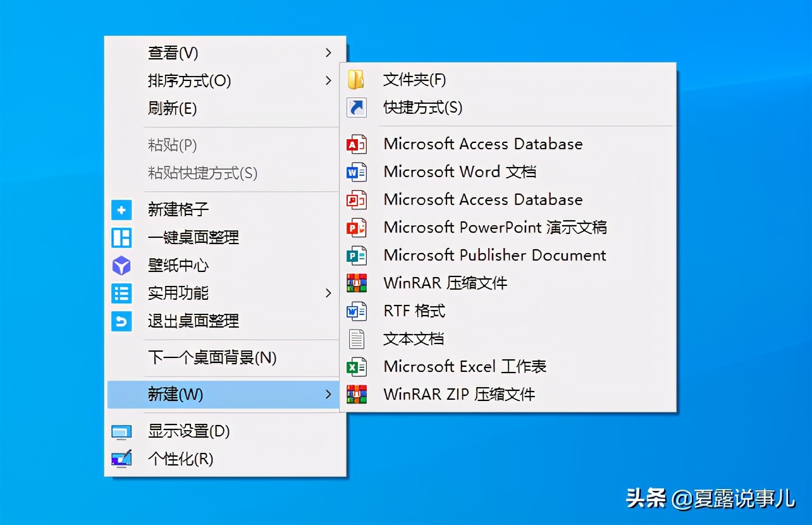
Task: Click the Microsoft Publisher Document icon
Action: [356, 255]
